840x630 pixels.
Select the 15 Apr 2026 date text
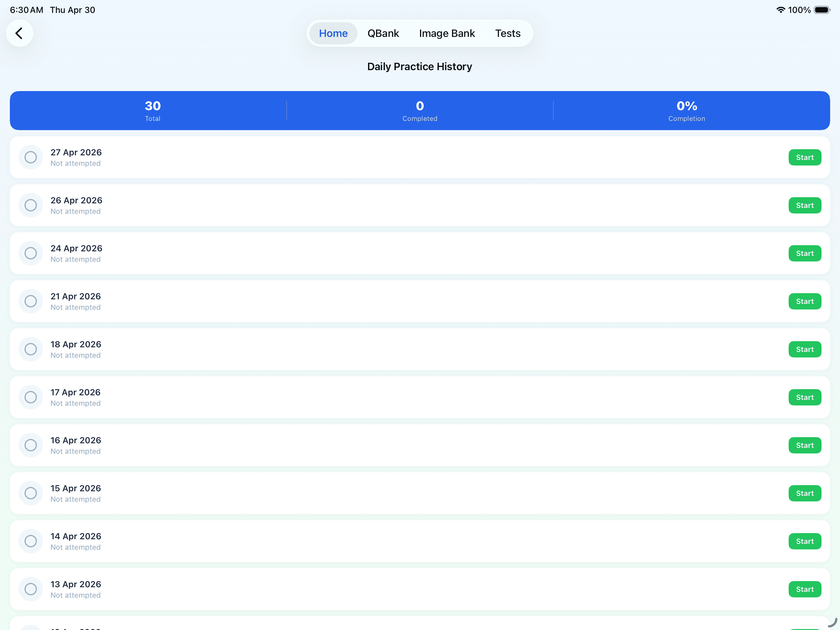coord(76,488)
